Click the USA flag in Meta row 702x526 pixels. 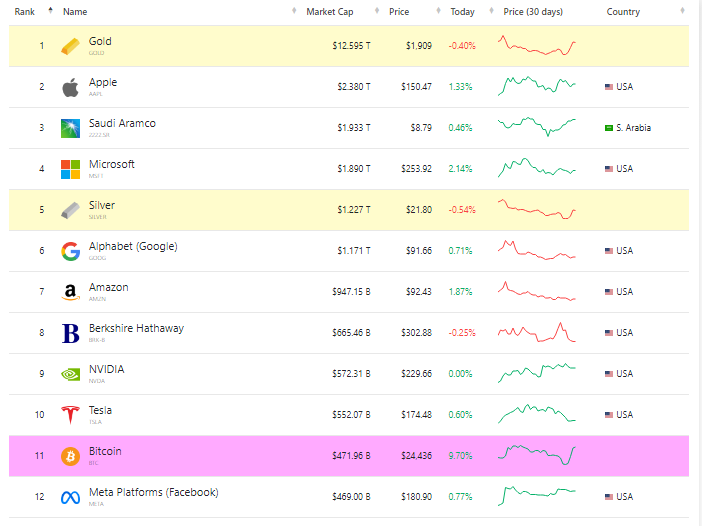[609, 497]
